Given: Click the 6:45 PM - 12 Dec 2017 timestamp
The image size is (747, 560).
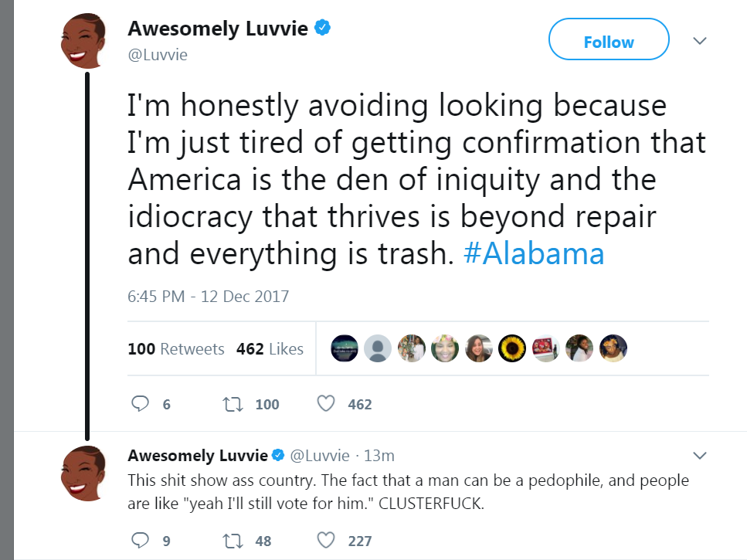Looking at the screenshot, I should [x=209, y=296].
